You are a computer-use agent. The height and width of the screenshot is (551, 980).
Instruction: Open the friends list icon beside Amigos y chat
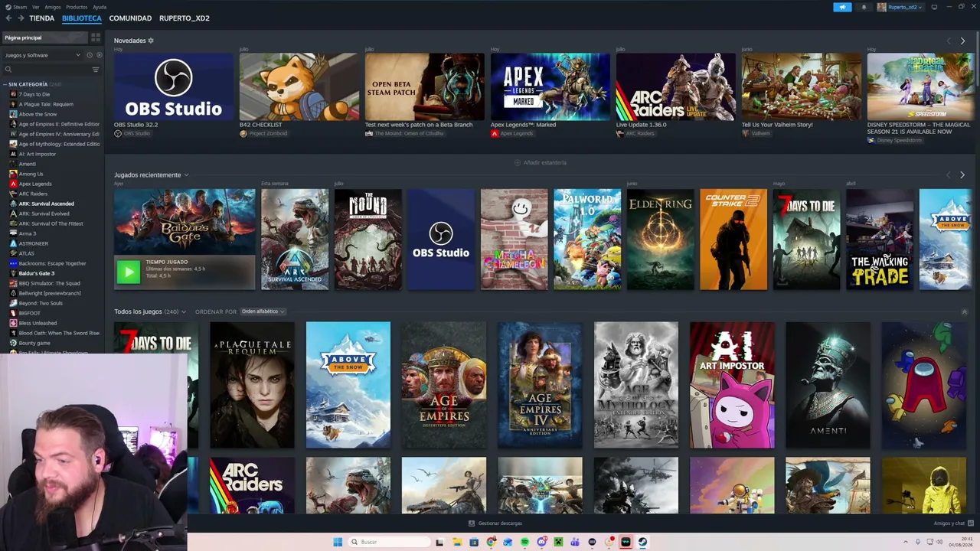[x=970, y=523]
